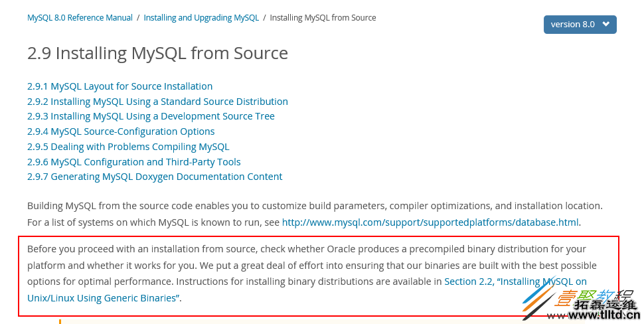Click the current breadcrumb Installing MySQL from Source
This screenshot has width=644, height=324.
point(323,18)
